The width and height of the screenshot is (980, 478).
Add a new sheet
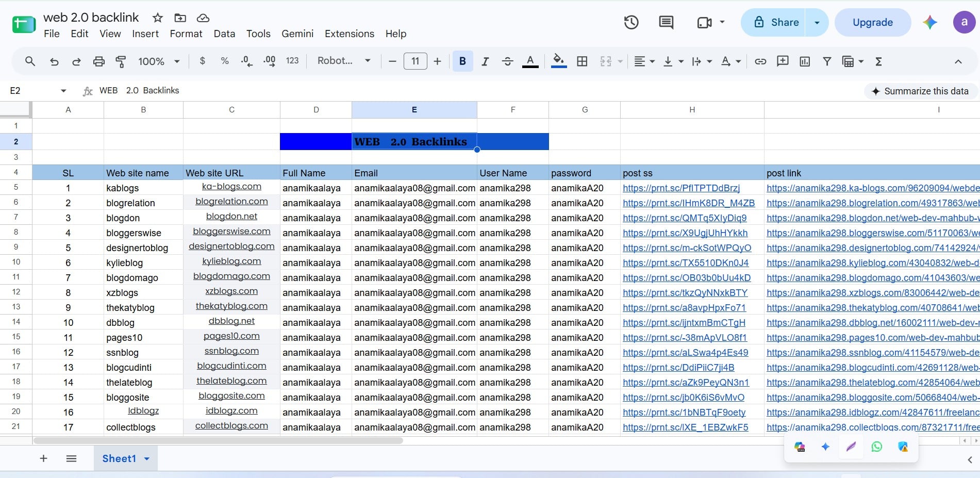[43, 458]
